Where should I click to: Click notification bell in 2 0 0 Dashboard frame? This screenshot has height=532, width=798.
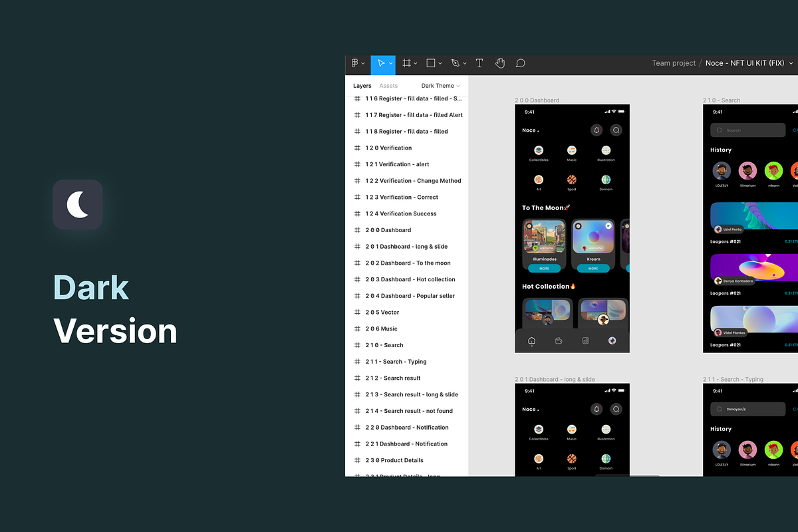597,130
